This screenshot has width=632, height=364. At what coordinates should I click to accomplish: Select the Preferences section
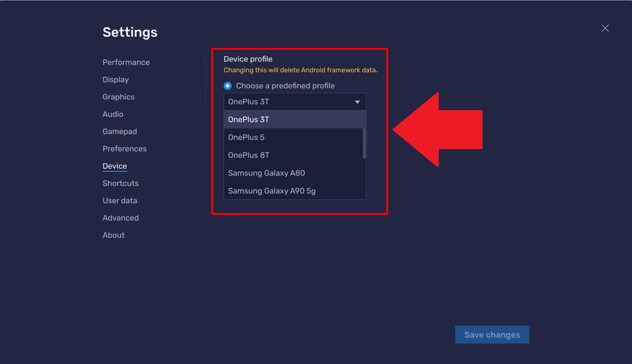click(125, 149)
